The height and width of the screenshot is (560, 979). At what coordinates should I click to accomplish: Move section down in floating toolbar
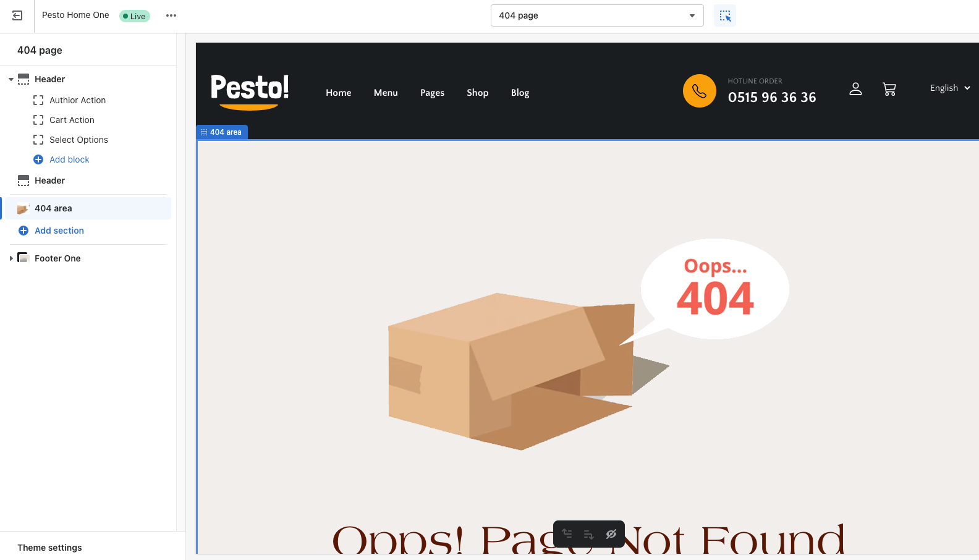588,534
